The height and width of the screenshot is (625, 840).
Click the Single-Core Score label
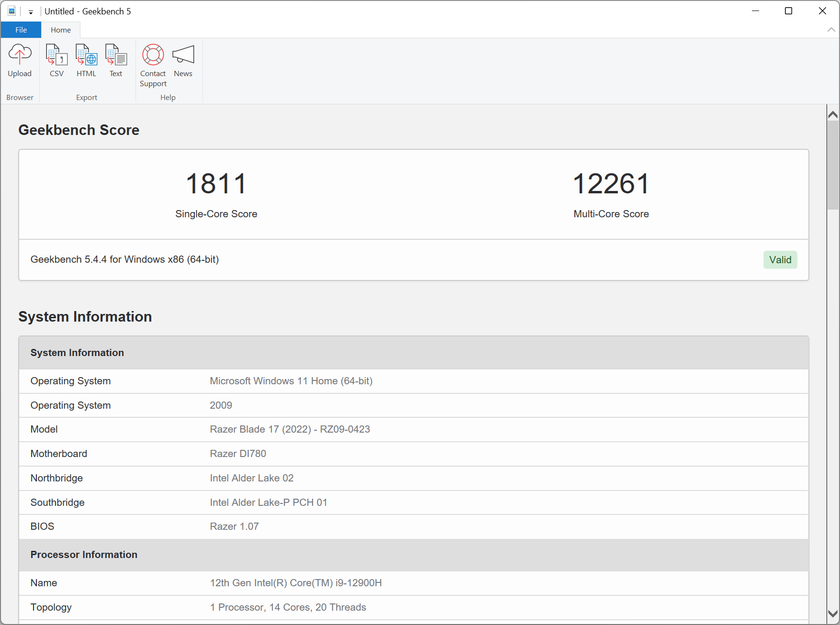point(216,214)
